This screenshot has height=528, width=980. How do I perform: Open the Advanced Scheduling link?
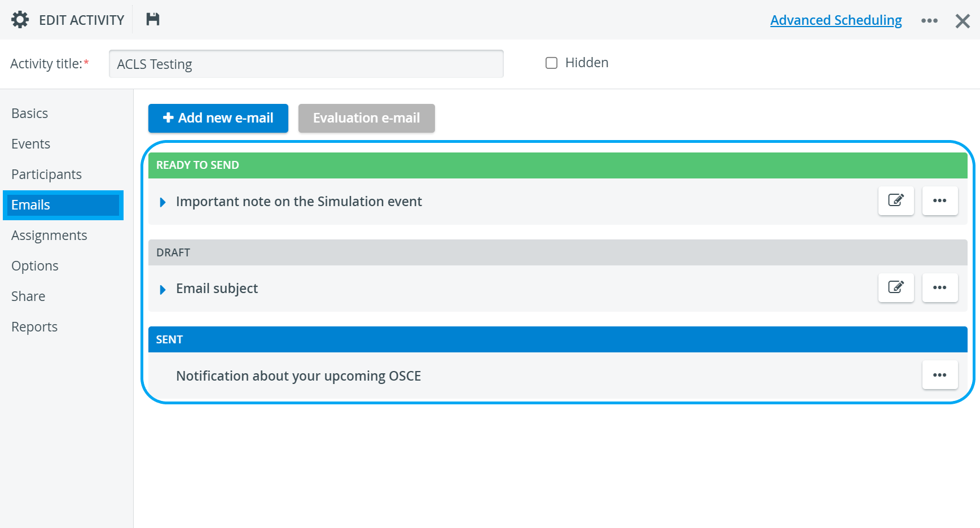coord(836,20)
